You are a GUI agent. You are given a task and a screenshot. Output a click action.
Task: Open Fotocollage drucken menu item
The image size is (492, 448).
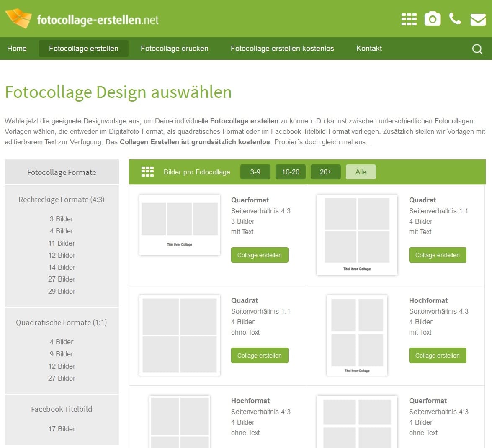tap(175, 49)
